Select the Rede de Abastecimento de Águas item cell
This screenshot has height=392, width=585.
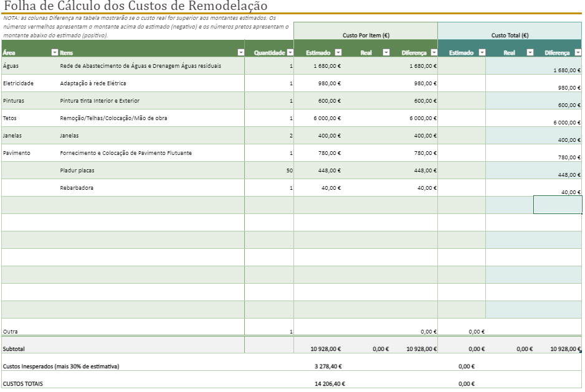click(151, 66)
